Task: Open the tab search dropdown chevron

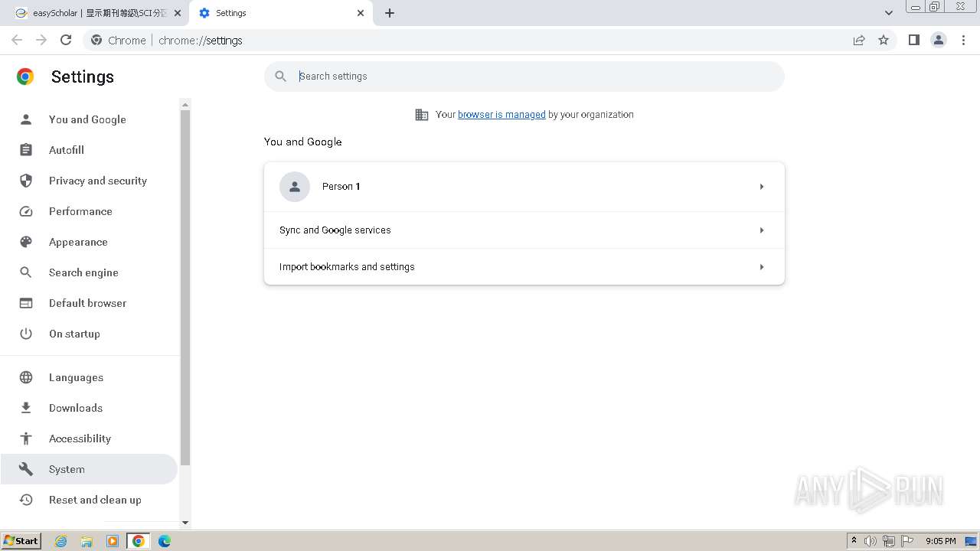Action: (889, 13)
